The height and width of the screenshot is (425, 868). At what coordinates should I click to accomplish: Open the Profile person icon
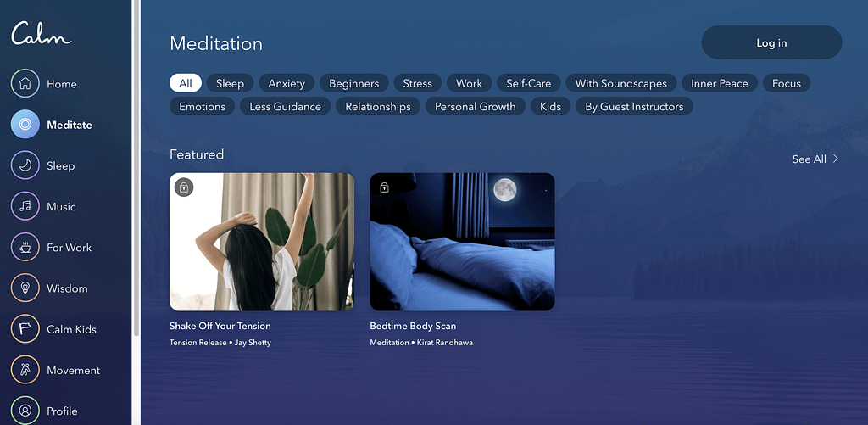coord(25,411)
